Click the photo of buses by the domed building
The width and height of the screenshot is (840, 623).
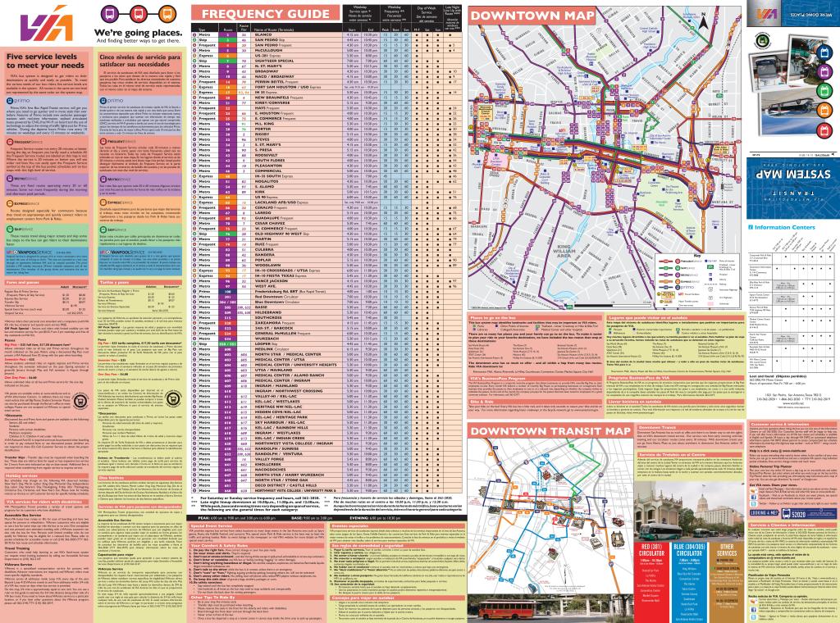point(691,512)
